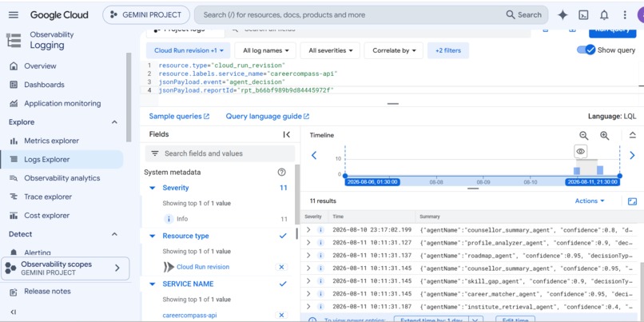
Task: Toggle the Show query switch
Action: click(x=586, y=50)
